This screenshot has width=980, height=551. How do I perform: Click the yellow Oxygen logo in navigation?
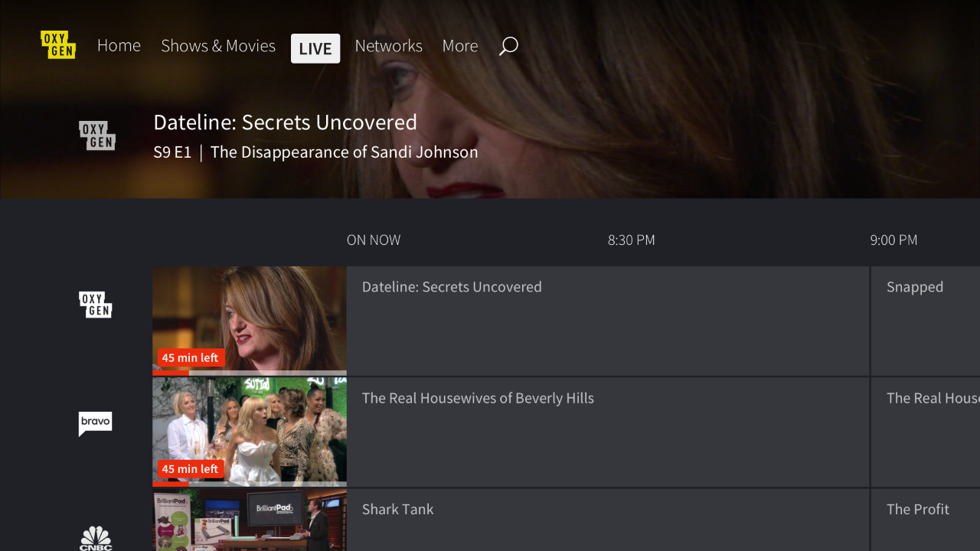click(58, 45)
